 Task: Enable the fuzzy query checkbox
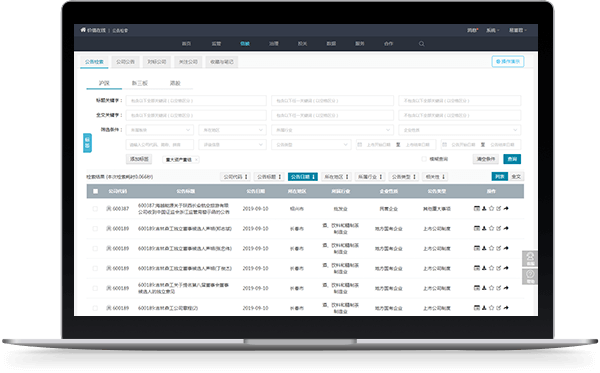(x=424, y=159)
